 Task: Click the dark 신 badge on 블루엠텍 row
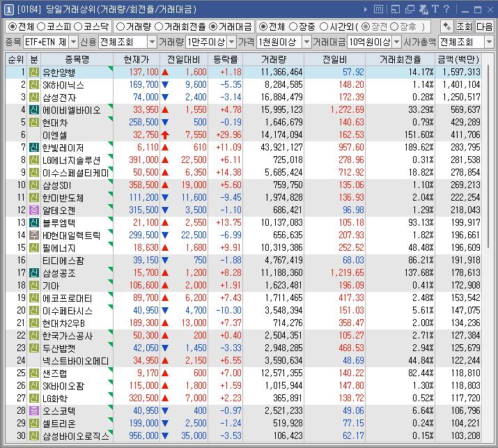point(34,223)
